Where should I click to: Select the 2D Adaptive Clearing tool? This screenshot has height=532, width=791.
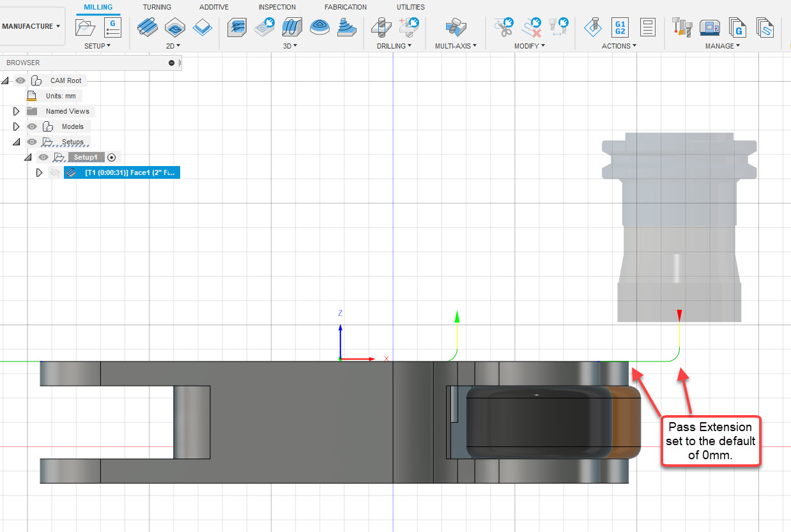[x=148, y=27]
